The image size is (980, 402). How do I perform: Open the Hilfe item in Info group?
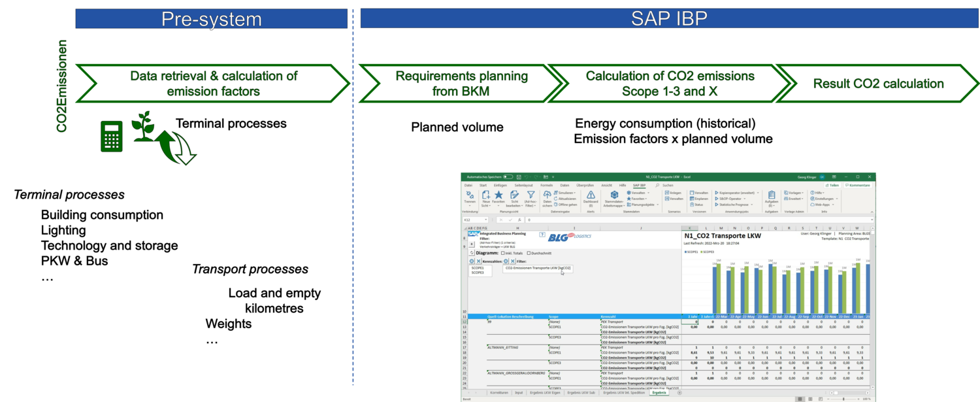point(817,193)
